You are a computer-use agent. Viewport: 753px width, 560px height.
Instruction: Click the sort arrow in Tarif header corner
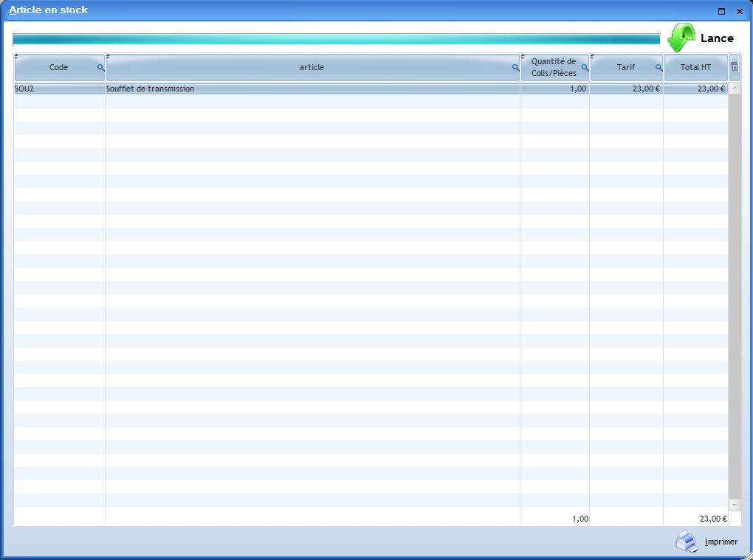pyautogui.click(x=592, y=57)
